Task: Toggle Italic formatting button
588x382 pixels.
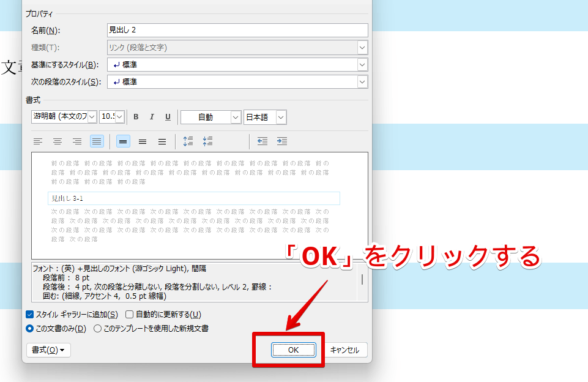Action: [x=152, y=117]
